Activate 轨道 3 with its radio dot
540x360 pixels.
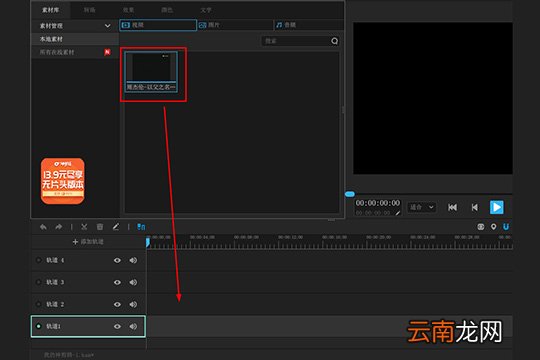(39, 282)
